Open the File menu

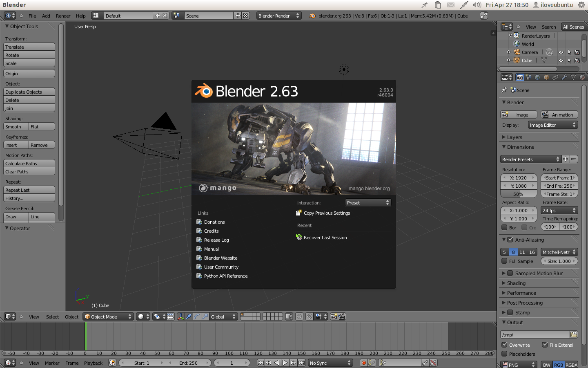[x=32, y=16]
